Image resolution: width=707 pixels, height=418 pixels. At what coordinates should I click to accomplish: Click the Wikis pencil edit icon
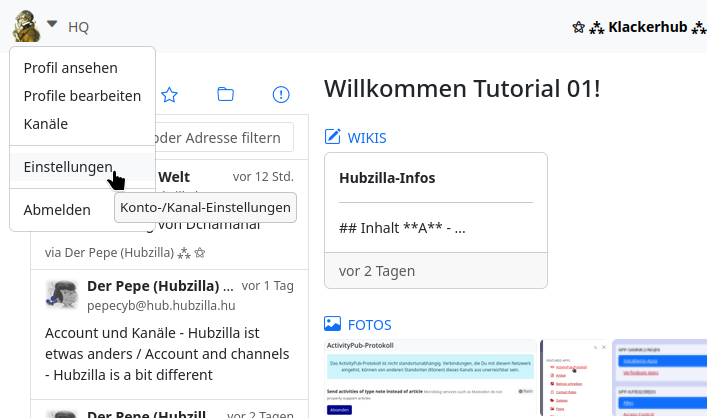(x=333, y=138)
